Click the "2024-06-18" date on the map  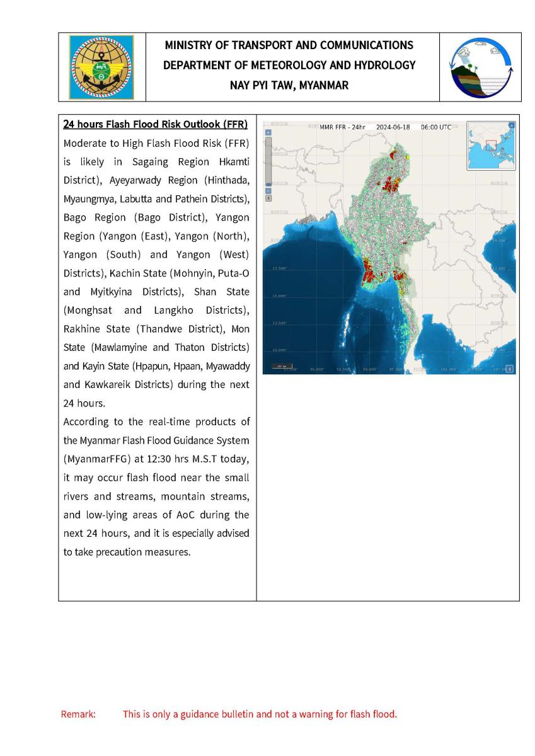393,127
